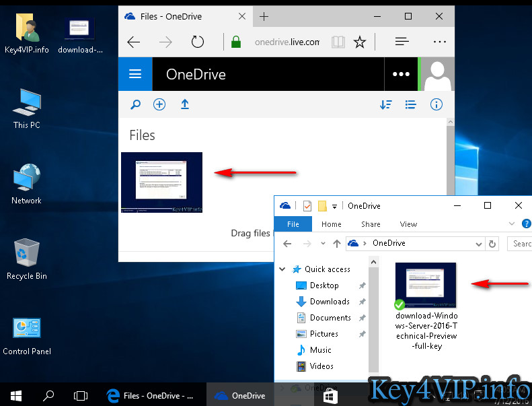Select Desktop in Quick access

pos(324,285)
